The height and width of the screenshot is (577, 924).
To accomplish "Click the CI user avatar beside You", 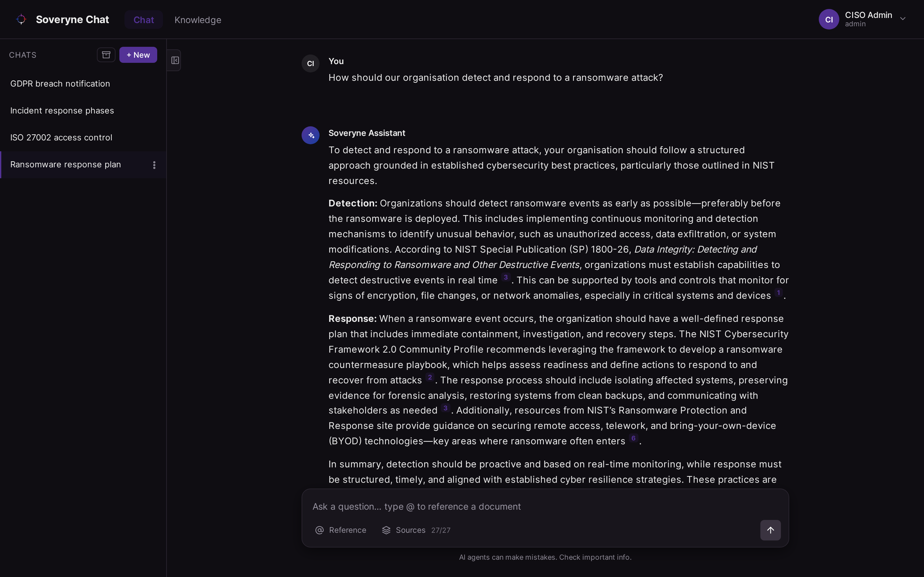I will click(x=311, y=63).
